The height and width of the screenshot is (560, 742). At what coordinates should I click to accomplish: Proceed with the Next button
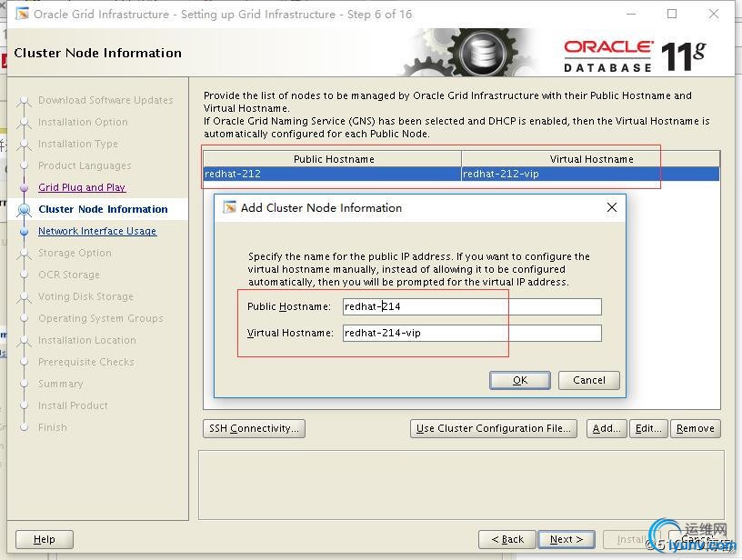[x=567, y=539]
